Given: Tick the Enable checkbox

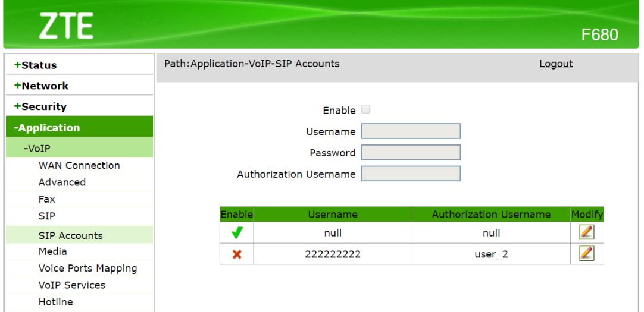Looking at the screenshot, I should 365,109.
